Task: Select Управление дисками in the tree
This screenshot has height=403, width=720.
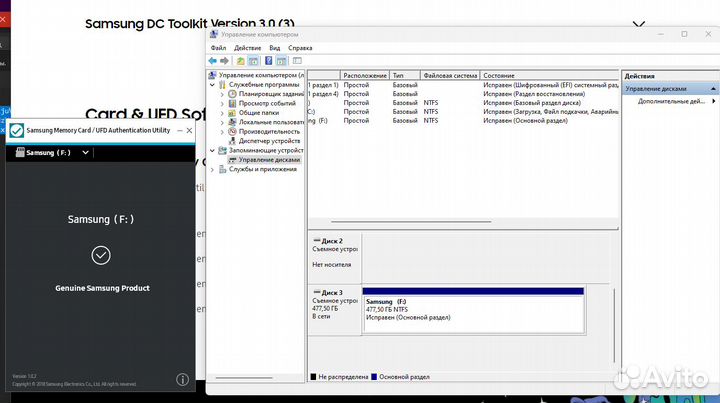Action: click(269, 160)
